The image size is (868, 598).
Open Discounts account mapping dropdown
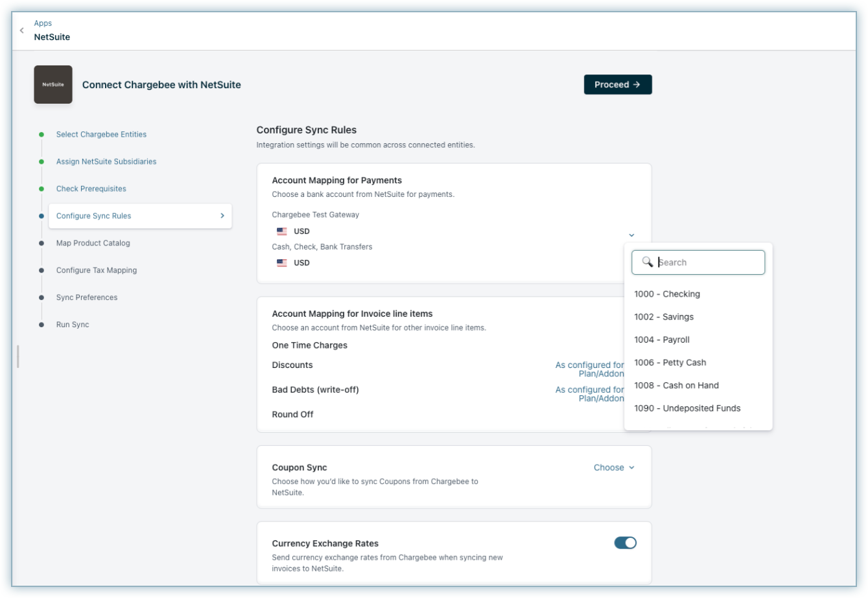[589, 369]
